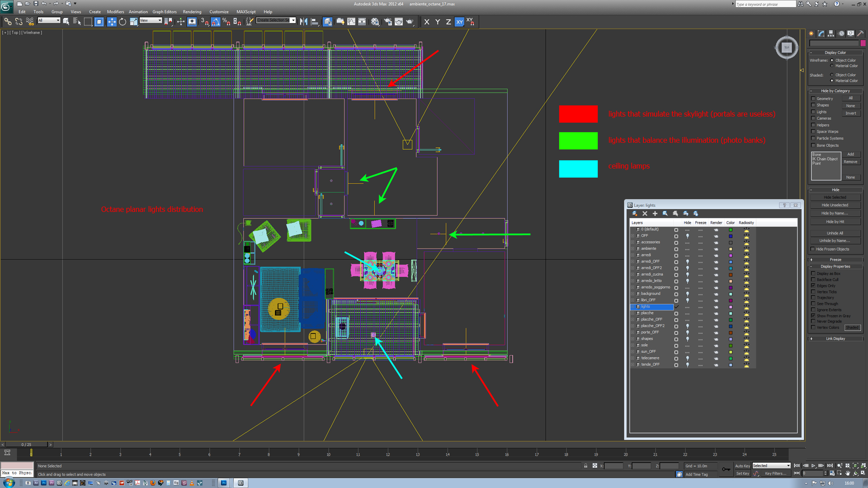The height and width of the screenshot is (488, 868).
Task: Click ambiente layer color swatch
Action: coord(731,249)
